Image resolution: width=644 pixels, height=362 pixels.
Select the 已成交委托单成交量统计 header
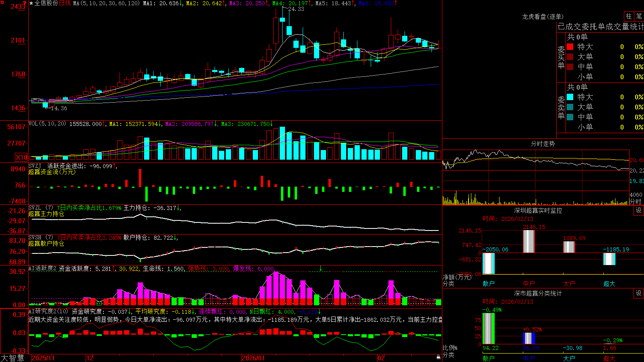coord(601,27)
